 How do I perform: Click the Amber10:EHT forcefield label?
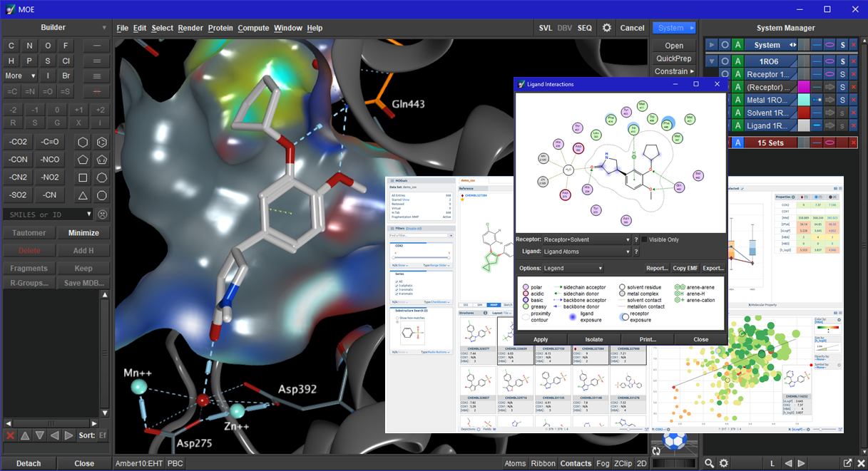tap(140, 463)
